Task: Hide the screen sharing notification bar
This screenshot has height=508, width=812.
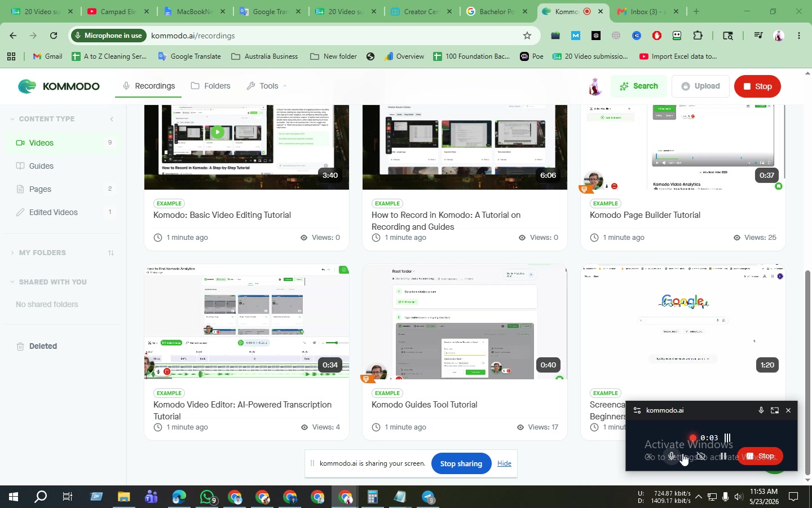Action: click(x=504, y=463)
